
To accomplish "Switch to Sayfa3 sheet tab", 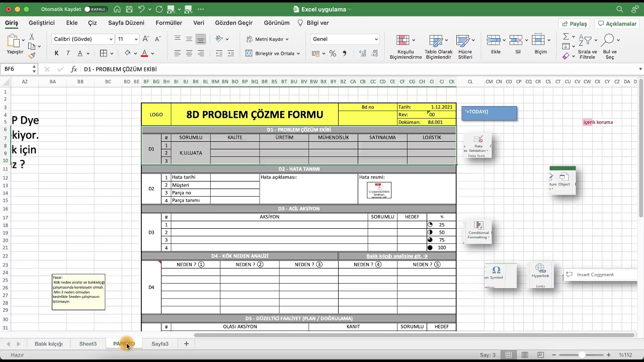I will (160, 344).
